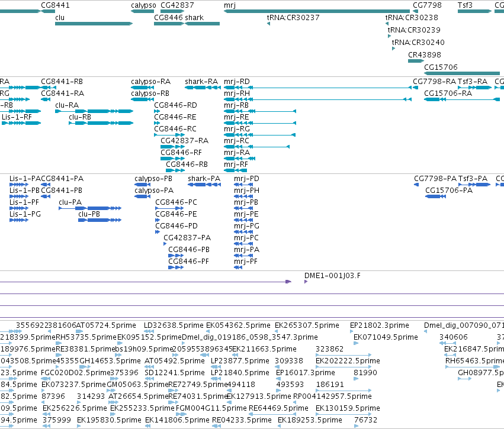504x429 pixels.
Task: Click the EK071049.5prime EST label
Action: point(386,337)
